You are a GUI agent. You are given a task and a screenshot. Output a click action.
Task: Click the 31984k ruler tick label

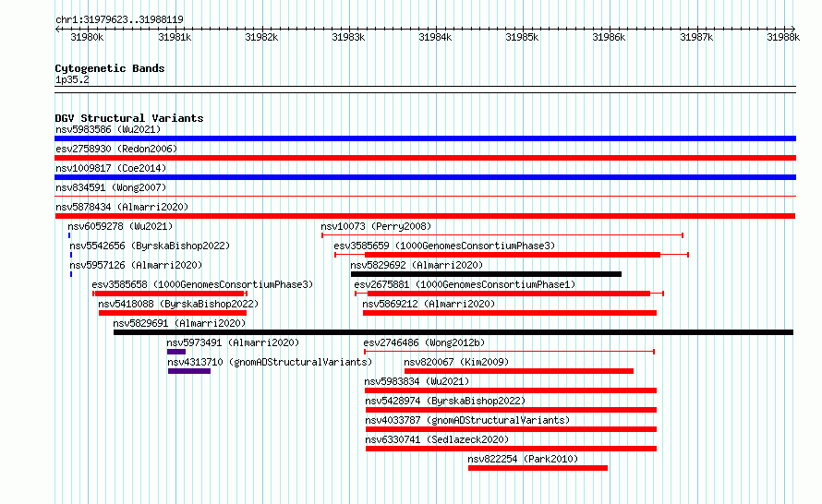pyautogui.click(x=435, y=37)
